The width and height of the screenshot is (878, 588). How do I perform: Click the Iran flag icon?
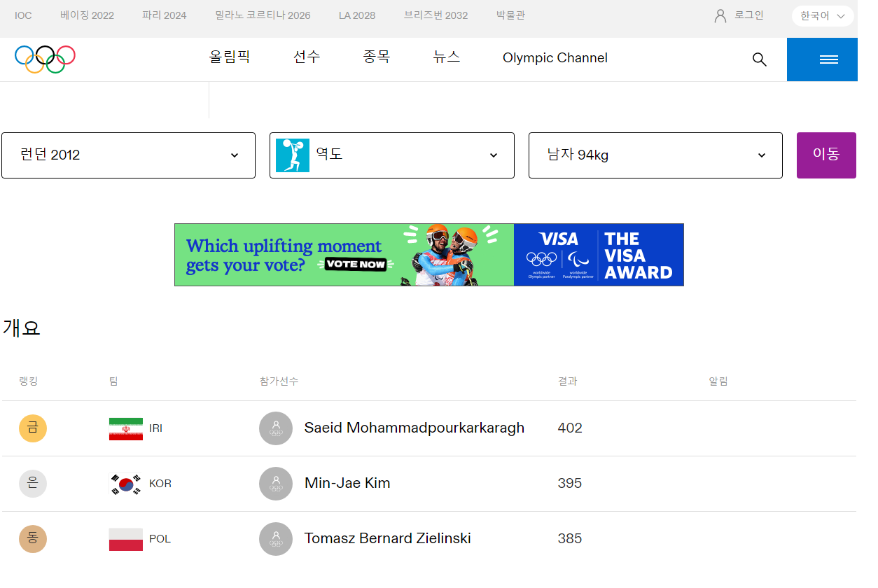pyautogui.click(x=126, y=428)
